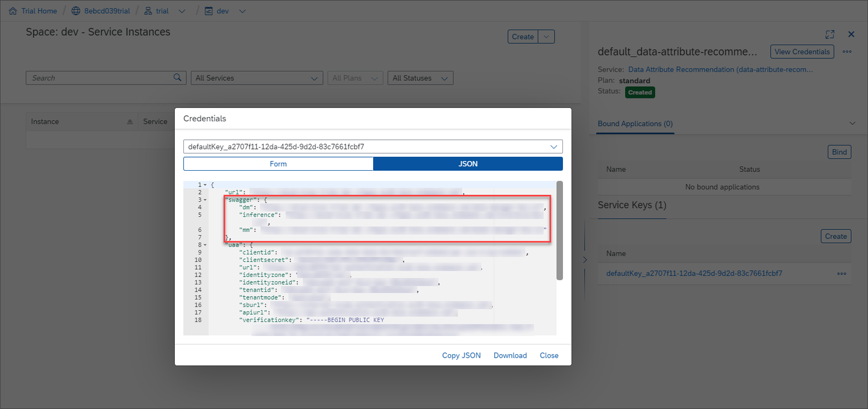Collapse the side panel with the arrow handle
Screen dimensions: 868x409
click(x=584, y=259)
